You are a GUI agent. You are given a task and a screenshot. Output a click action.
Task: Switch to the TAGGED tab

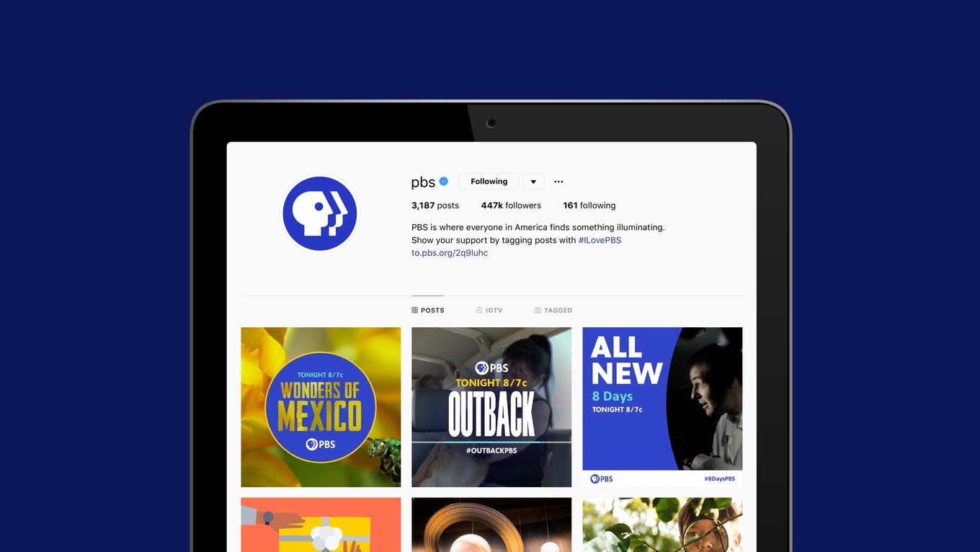553,311
